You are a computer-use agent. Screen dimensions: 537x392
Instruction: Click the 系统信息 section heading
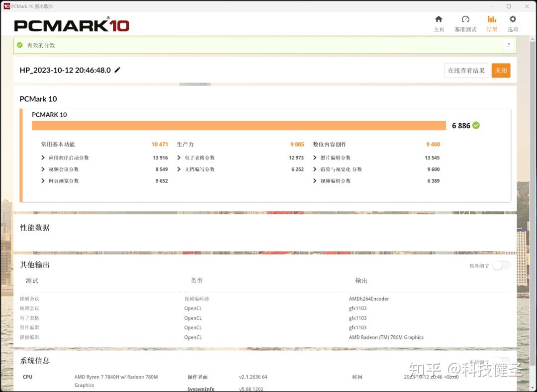point(35,361)
